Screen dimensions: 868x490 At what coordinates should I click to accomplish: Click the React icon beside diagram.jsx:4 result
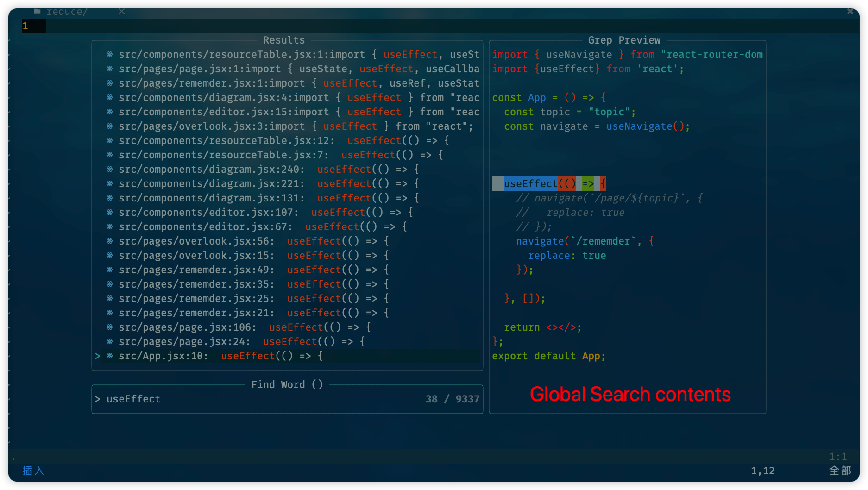point(110,97)
